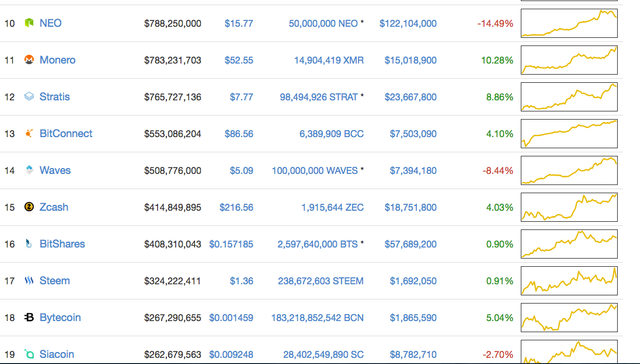The width and height of the screenshot is (640, 364).
Task: Click BitShares price $0.157185
Action: click(x=231, y=244)
